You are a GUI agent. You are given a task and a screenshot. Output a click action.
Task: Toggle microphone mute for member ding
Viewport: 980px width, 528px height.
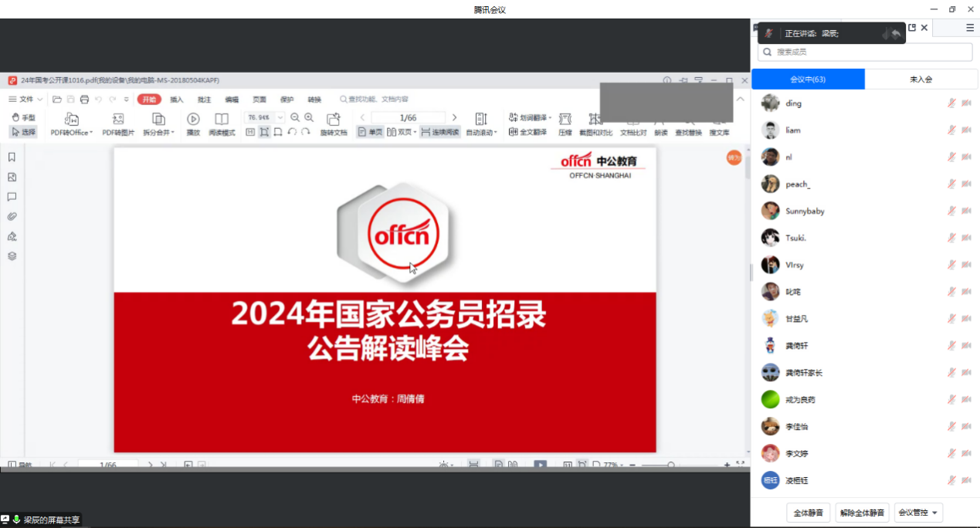(951, 103)
